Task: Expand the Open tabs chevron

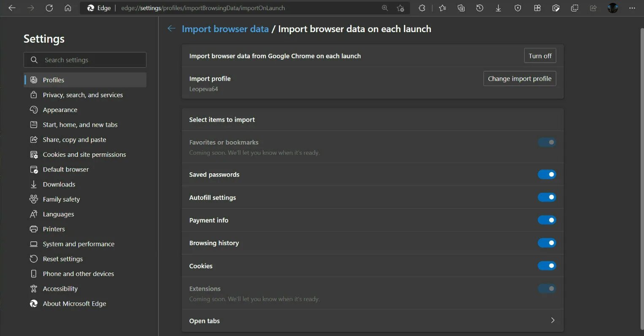Action: click(552, 320)
